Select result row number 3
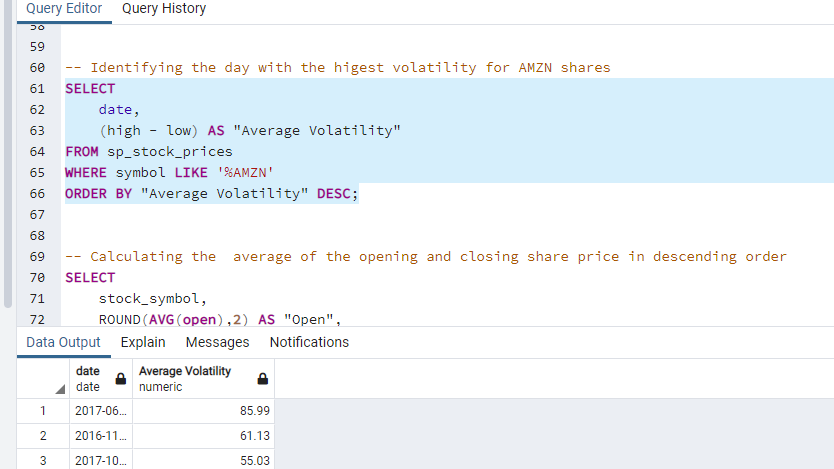The height and width of the screenshot is (469, 834). [x=43, y=460]
